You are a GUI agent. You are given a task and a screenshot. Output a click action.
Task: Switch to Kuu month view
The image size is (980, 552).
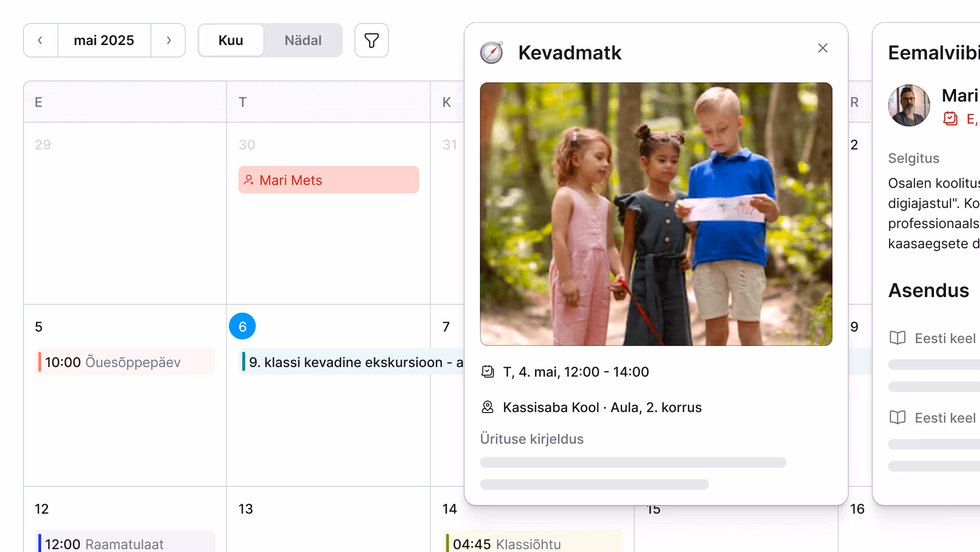click(x=231, y=40)
